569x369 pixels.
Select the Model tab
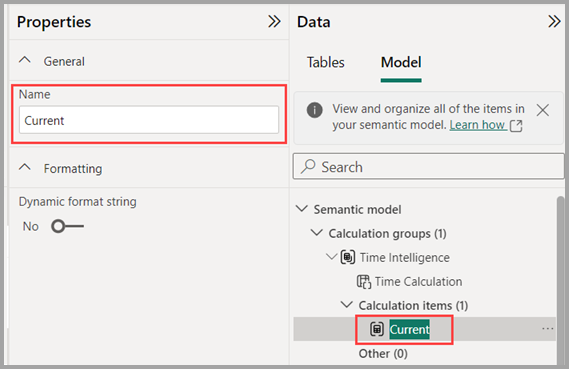[401, 62]
